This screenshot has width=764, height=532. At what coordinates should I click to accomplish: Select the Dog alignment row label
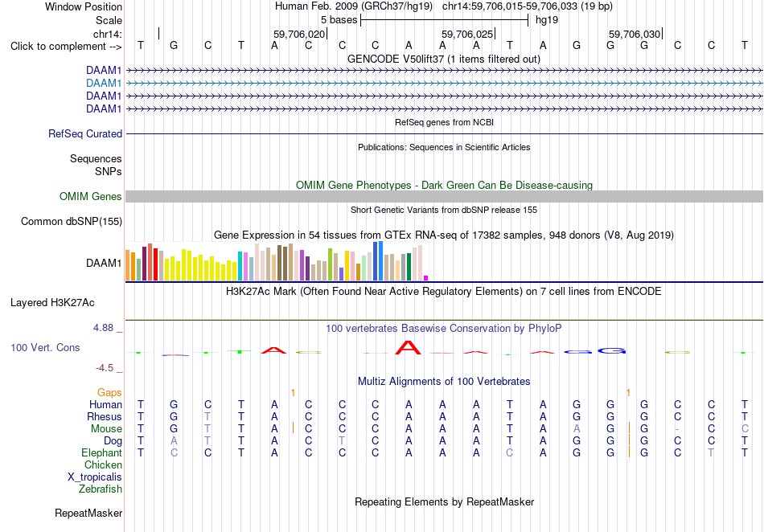click(x=113, y=441)
